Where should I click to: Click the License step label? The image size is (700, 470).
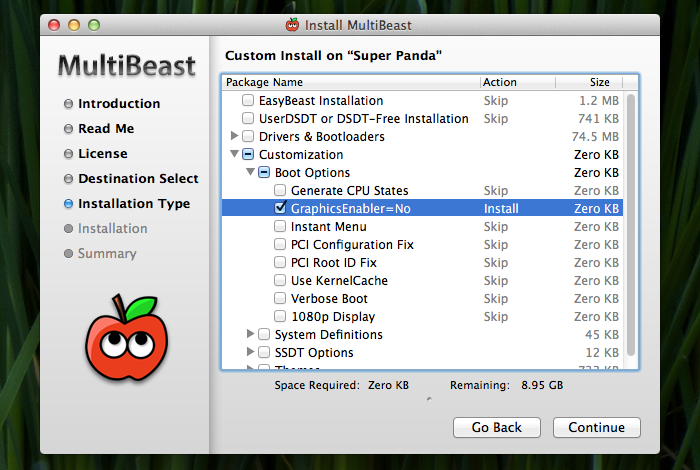[x=103, y=154]
